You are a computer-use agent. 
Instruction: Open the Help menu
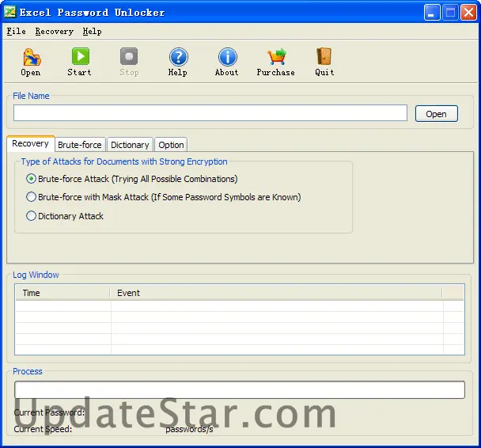[x=92, y=32]
